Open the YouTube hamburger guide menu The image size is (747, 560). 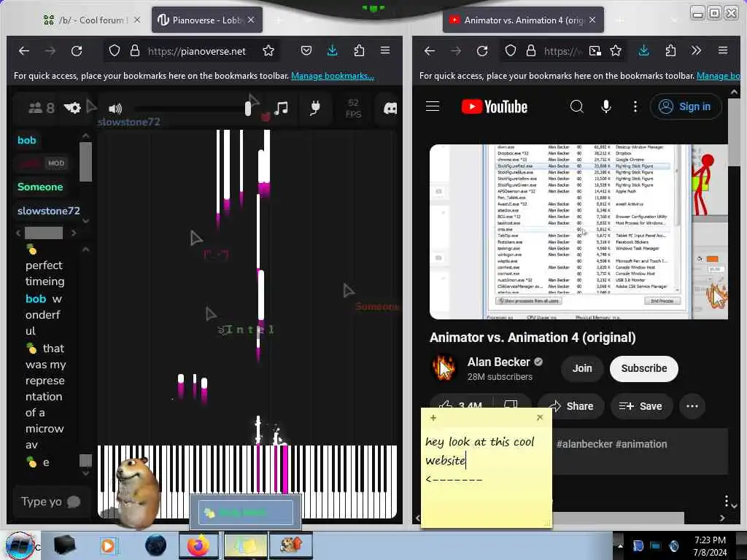[x=433, y=106]
